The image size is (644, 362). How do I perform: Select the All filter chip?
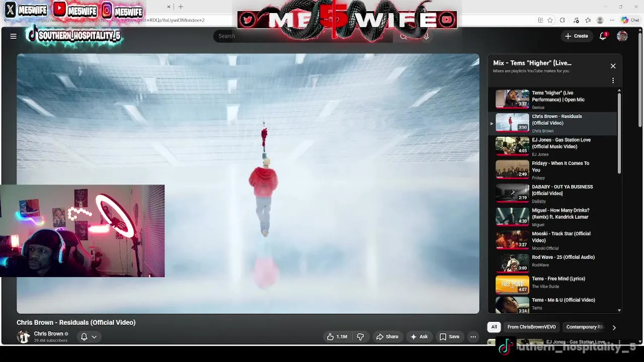coord(494,327)
